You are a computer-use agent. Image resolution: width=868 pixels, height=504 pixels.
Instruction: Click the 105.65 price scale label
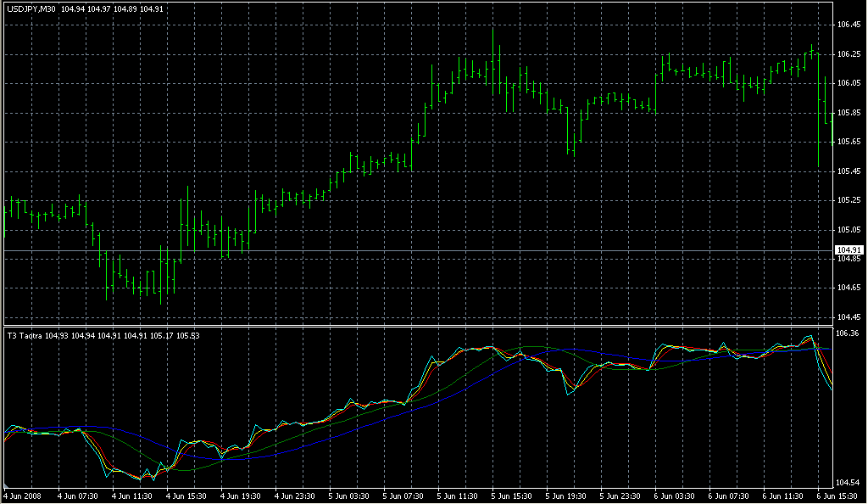pos(849,142)
